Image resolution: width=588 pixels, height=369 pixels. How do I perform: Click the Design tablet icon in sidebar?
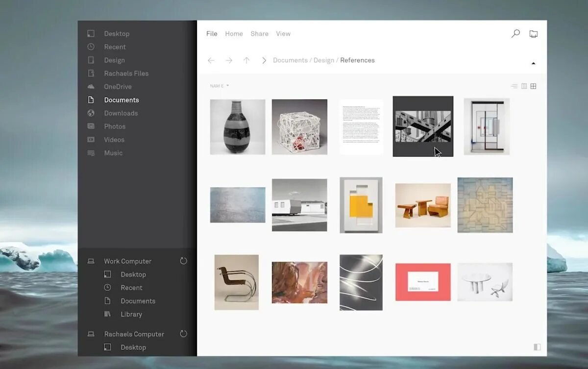91,60
